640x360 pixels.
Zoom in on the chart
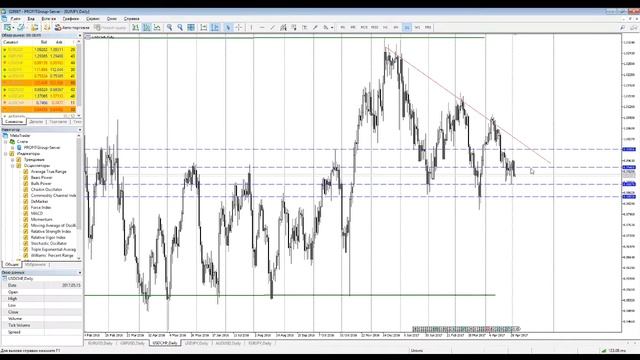pos(169,27)
